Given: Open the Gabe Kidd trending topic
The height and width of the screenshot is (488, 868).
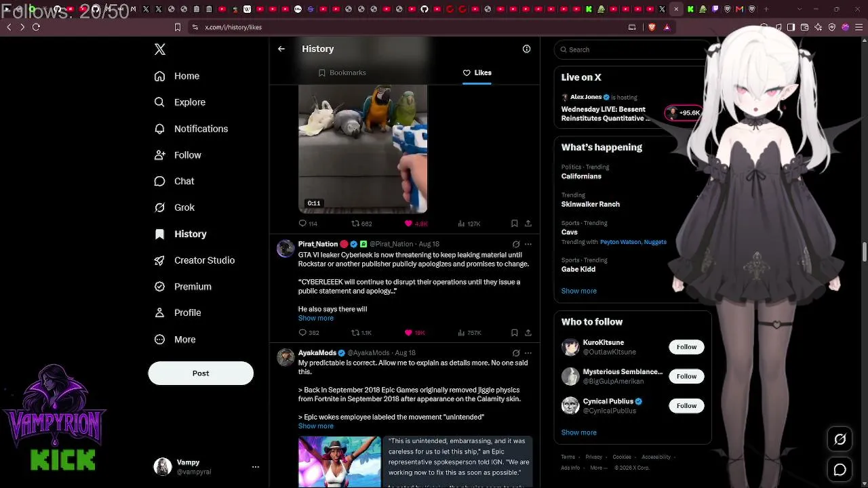Looking at the screenshot, I should point(578,269).
